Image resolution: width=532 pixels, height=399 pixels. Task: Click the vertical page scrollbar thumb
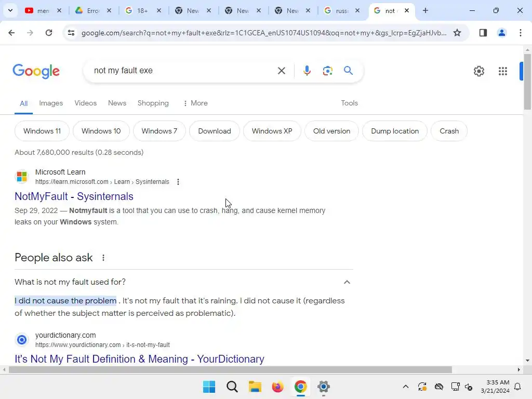point(527,82)
